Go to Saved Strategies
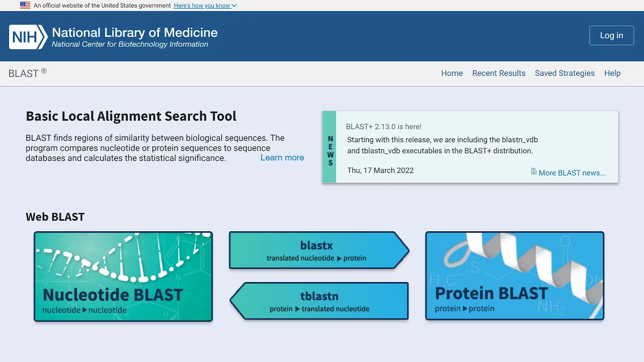The height and width of the screenshot is (362, 644). [x=565, y=73]
